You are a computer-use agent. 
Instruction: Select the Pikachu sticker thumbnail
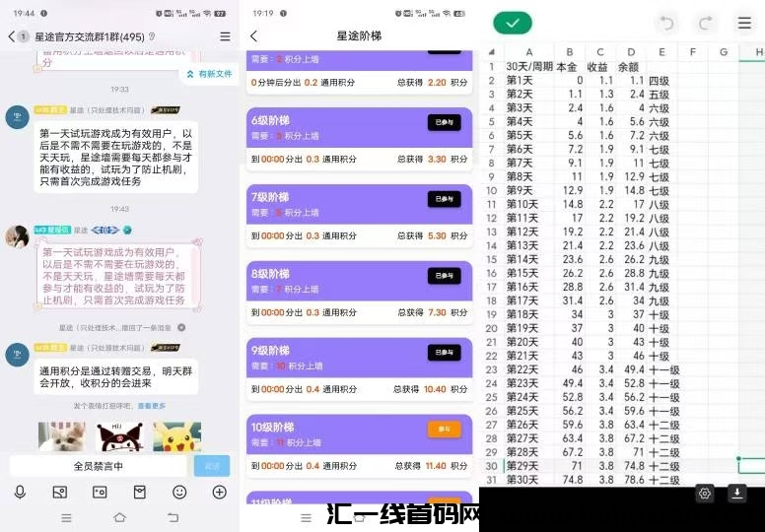click(x=177, y=436)
